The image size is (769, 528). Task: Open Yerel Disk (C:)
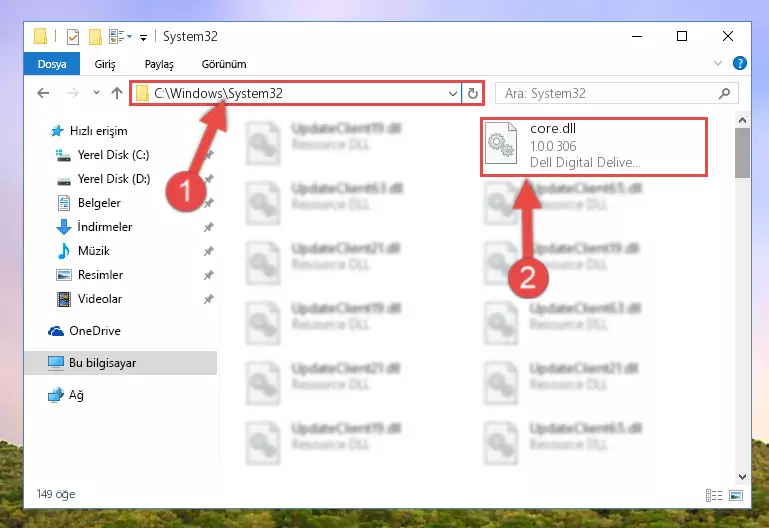[113, 155]
